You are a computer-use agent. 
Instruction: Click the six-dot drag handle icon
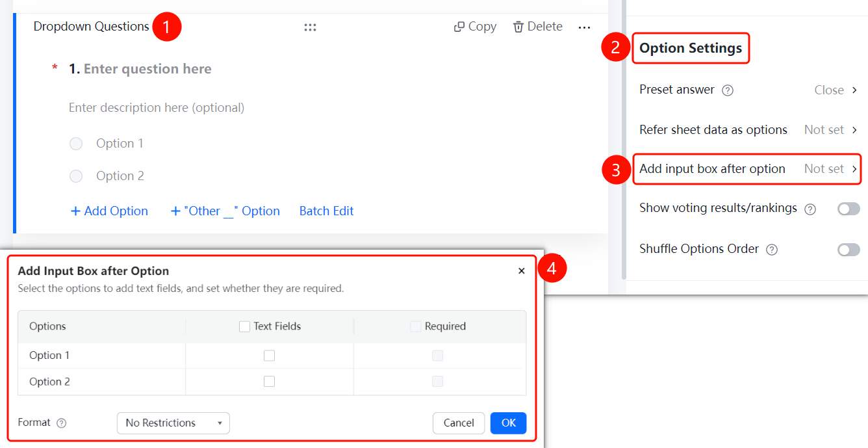pyautogui.click(x=310, y=27)
